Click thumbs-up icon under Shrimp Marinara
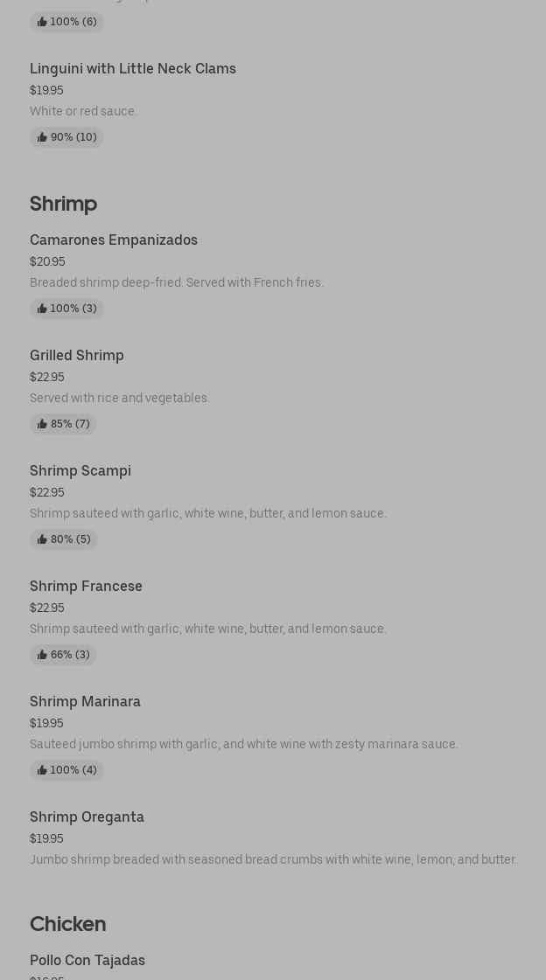Screen dimensions: 546x980 (42, 770)
